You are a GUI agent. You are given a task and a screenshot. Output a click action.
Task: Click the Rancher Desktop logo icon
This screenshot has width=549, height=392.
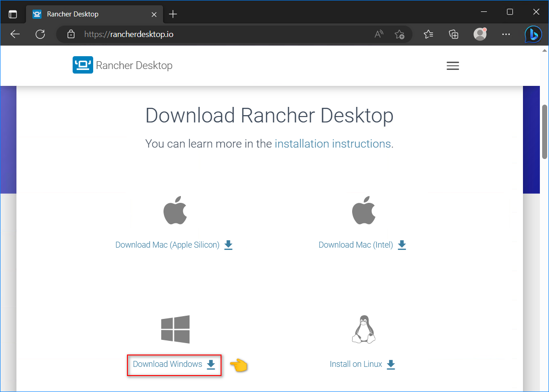click(83, 65)
